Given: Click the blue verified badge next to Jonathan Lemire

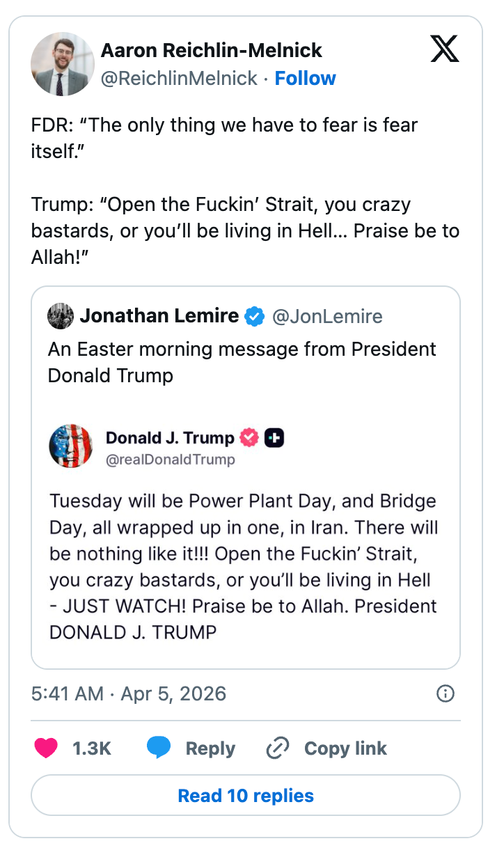Looking at the screenshot, I should [x=255, y=315].
